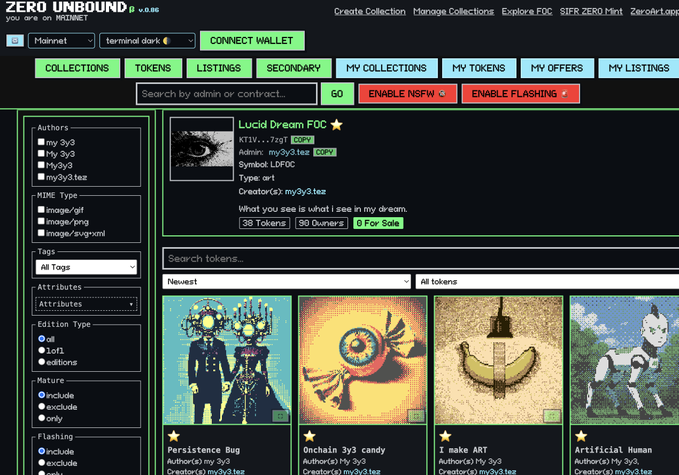The height and width of the screenshot is (475, 679).
Task: Copy the KT1V...7zgT contract address
Action: click(302, 140)
